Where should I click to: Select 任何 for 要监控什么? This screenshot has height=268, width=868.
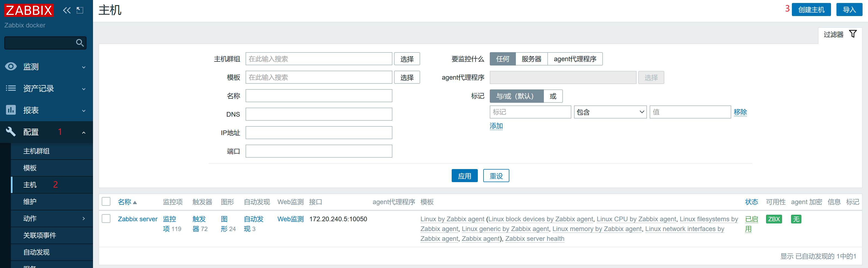503,59
